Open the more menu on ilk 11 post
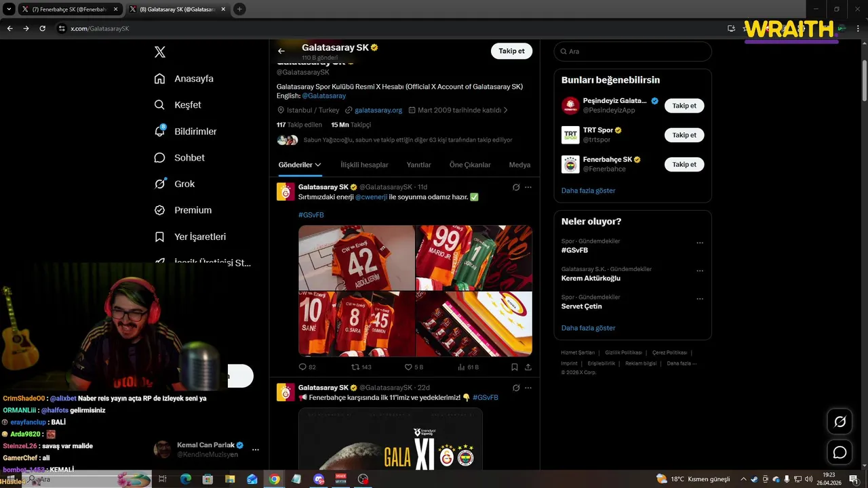Screen dimensions: 868x488 pyautogui.click(x=528, y=388)
